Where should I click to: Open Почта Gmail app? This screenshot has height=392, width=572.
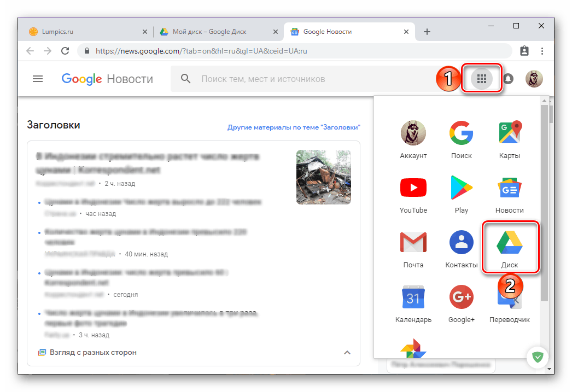[x=413, y=249]
